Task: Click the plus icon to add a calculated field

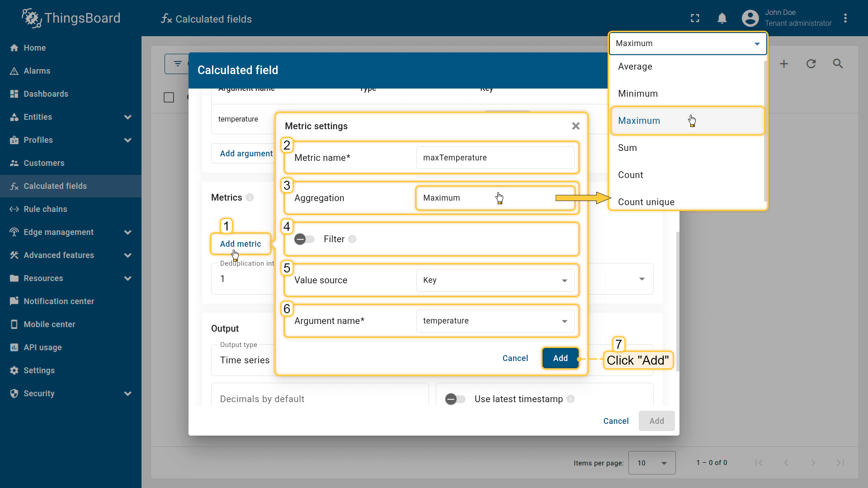Action: point(783,64)
